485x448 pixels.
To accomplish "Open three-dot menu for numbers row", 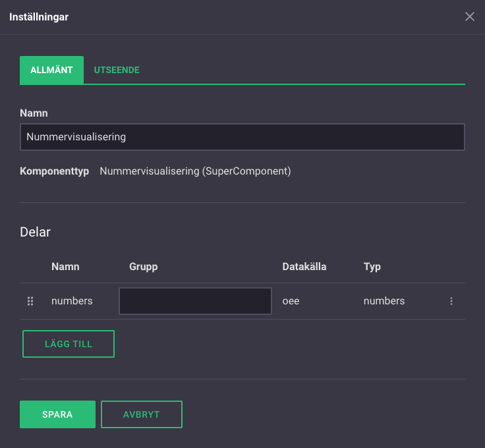I will (451, 301).
